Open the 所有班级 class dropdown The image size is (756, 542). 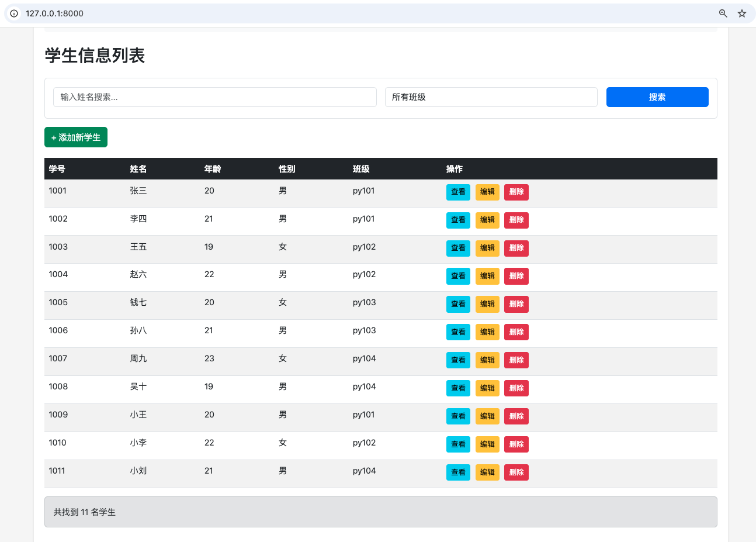[491, 97]
